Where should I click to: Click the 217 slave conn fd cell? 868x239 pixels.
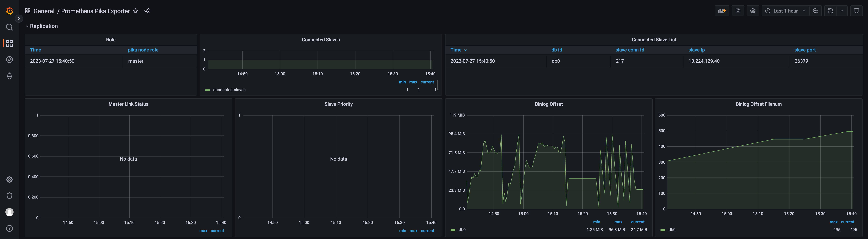point(647,61)
